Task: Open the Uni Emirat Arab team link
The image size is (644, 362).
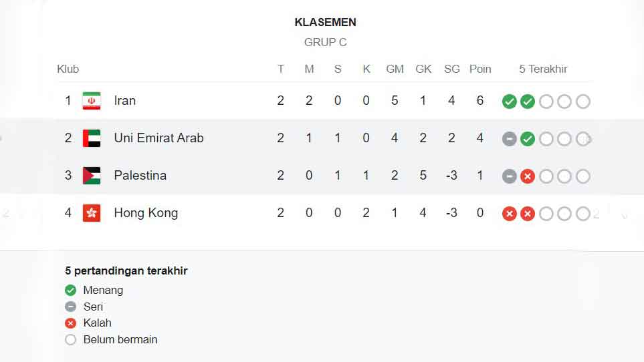Action: click(158, 138)
